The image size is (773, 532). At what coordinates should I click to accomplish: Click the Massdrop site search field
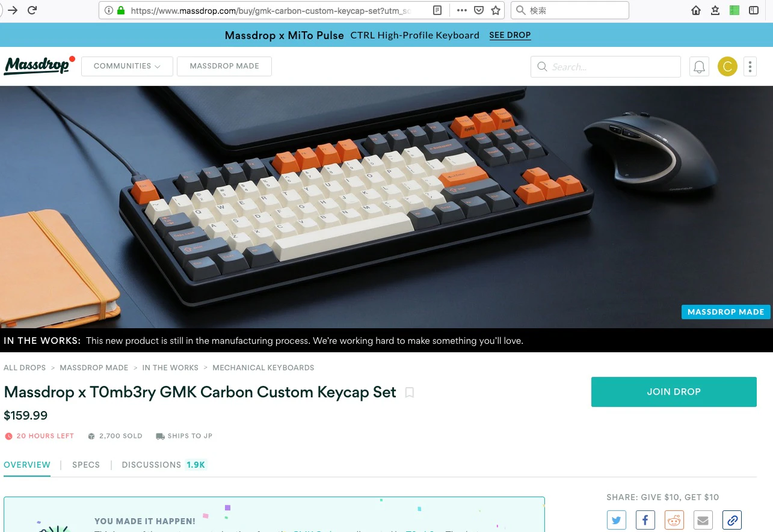tap(606, 67)
